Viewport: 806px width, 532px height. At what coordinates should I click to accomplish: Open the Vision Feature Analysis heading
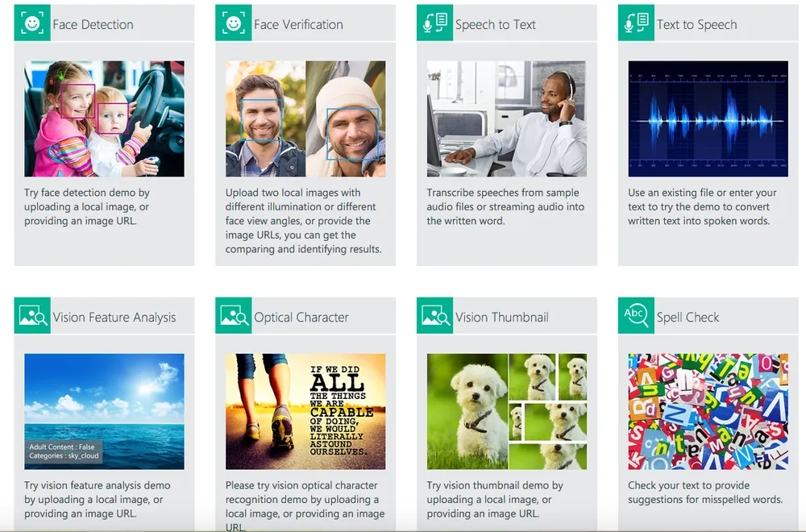[114, 318]
